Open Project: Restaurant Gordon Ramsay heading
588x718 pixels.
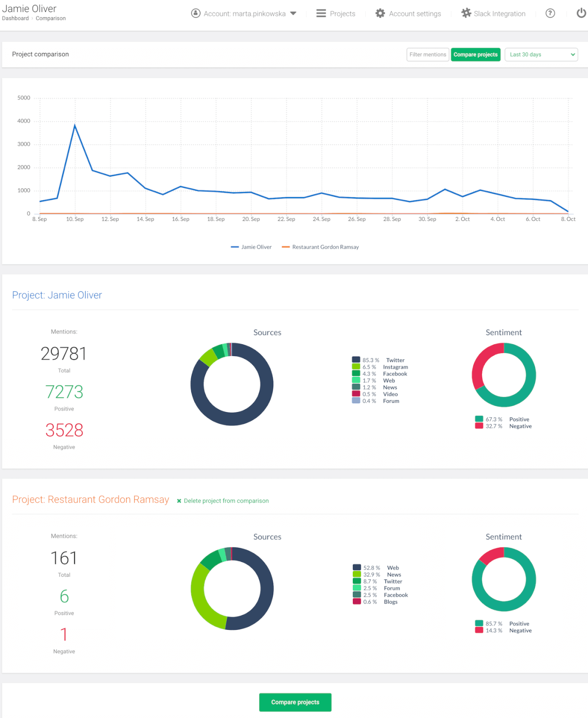coord(90,499)
